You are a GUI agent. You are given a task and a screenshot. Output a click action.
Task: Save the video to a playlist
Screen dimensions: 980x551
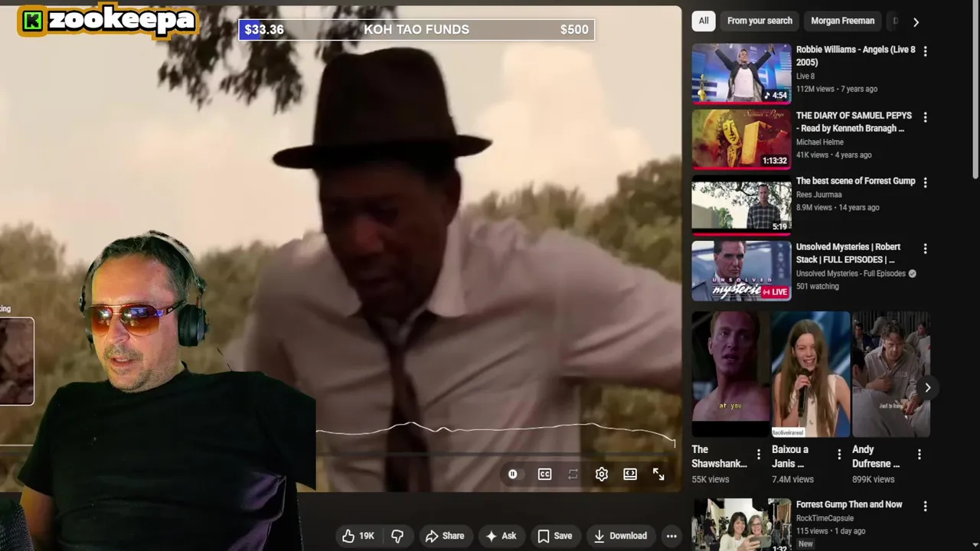[555, 536]
